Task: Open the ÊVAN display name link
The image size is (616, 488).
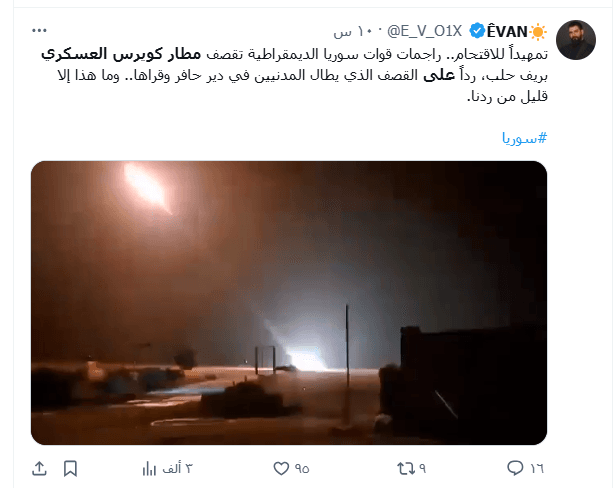Action: (x=507, y=31)
